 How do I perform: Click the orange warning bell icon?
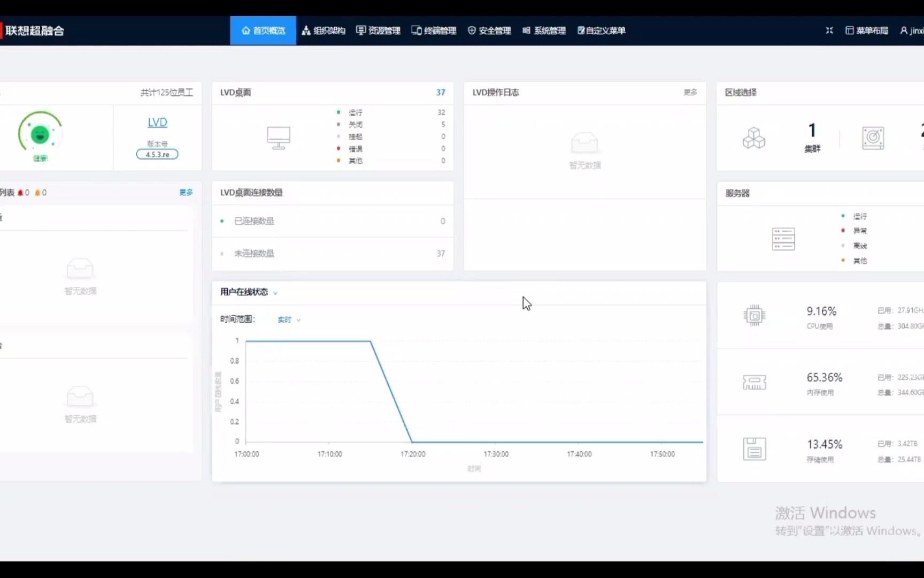click(37, 193)
